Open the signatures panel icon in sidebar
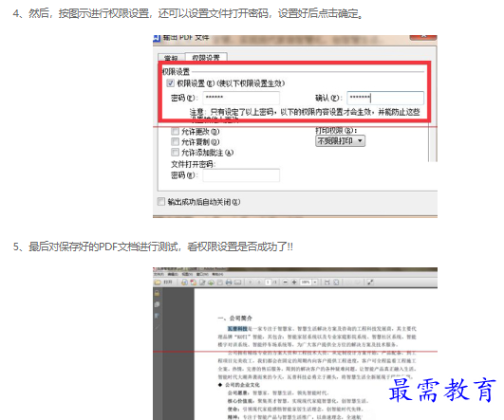Screen dimensions: 504x420 point(157,328)
